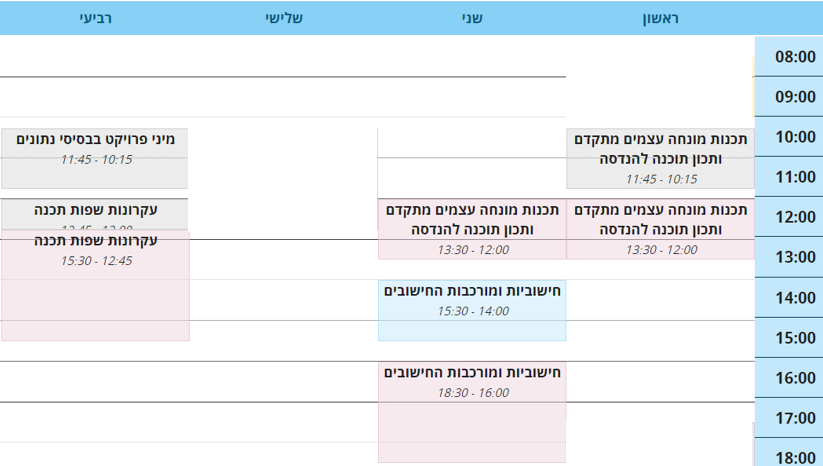
Task: Open Sunday 10:15 תכנות מונחה עצמים event
Action: tap(660, 158)
